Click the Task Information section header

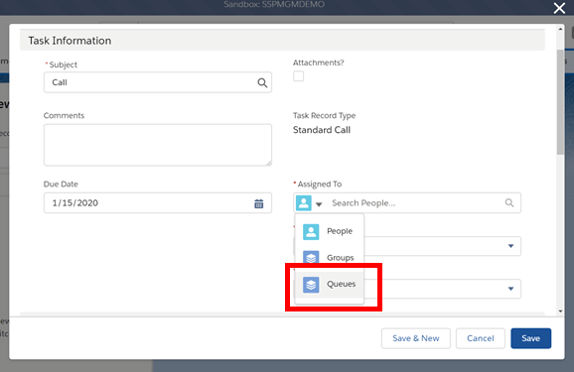tap(282, 40)
